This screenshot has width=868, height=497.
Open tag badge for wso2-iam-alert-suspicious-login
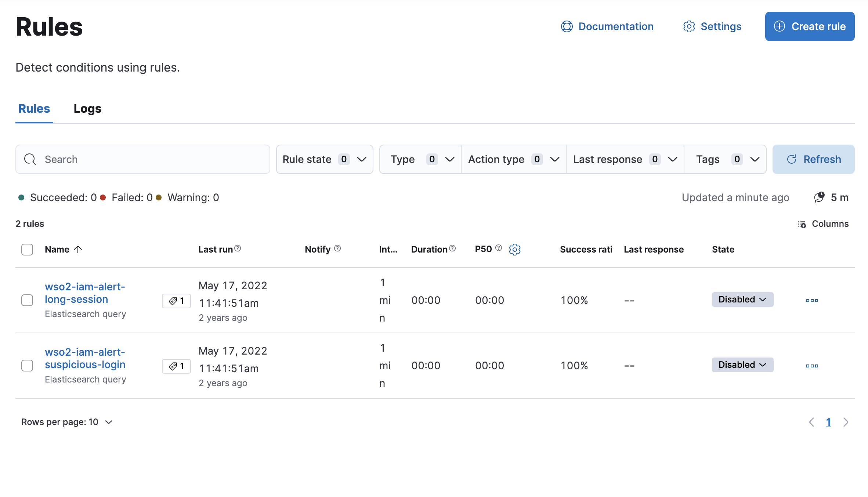(176, 366)
